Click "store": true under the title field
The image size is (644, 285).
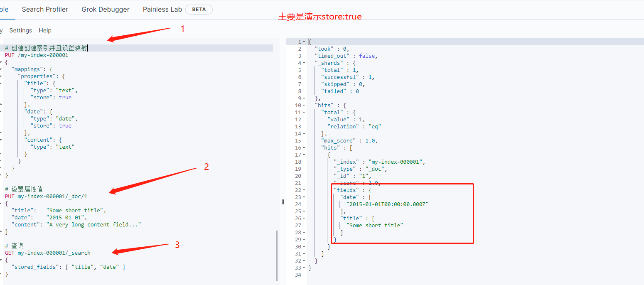51,98
